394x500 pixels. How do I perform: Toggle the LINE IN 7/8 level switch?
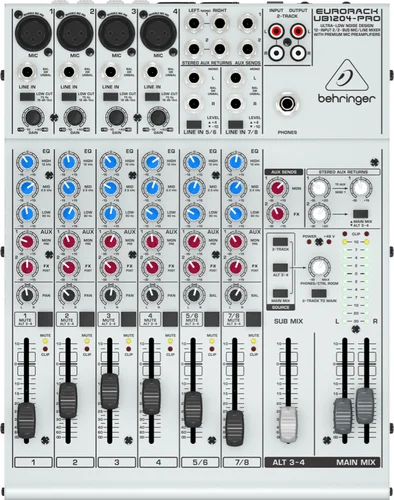pos(235,125)
